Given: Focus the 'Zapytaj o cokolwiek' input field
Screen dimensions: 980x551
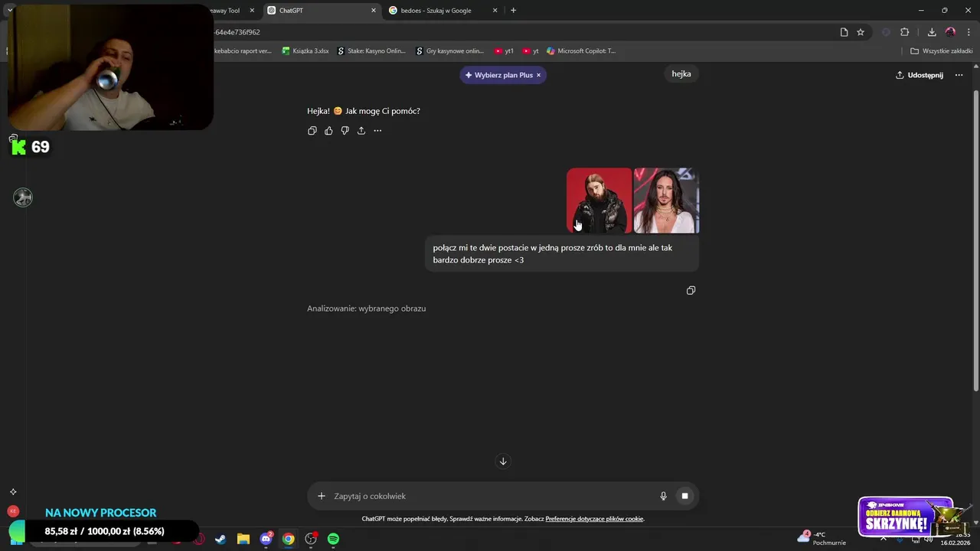Looking at the screenshot, I should click(x=490, y=496).
